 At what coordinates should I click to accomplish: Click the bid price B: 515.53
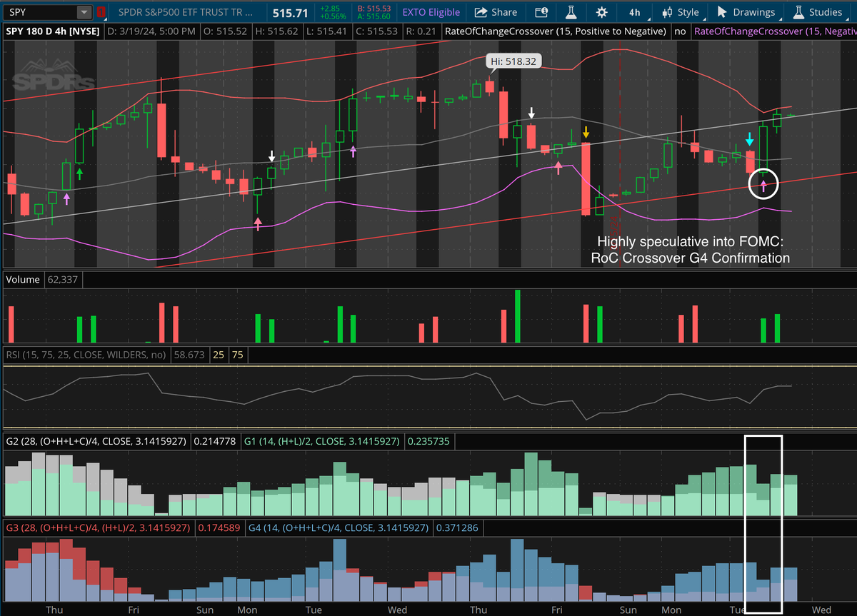click(x=376, y=8)
